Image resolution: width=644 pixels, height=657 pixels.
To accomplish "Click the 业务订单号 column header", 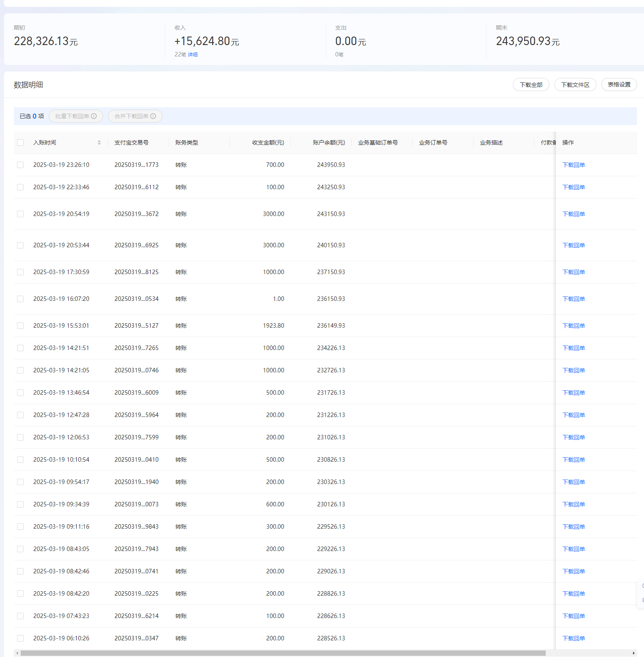I will [x=433, y=143].
